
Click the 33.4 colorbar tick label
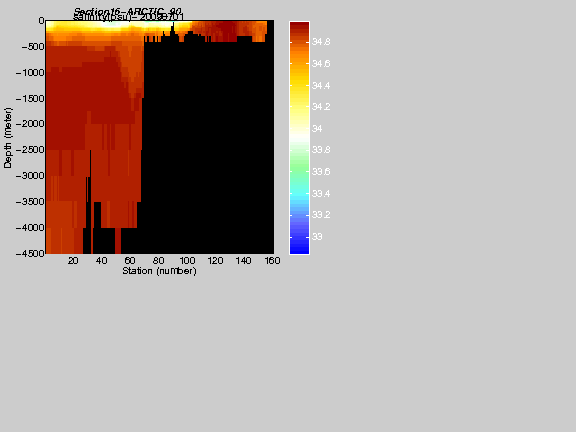click(321, 194)
